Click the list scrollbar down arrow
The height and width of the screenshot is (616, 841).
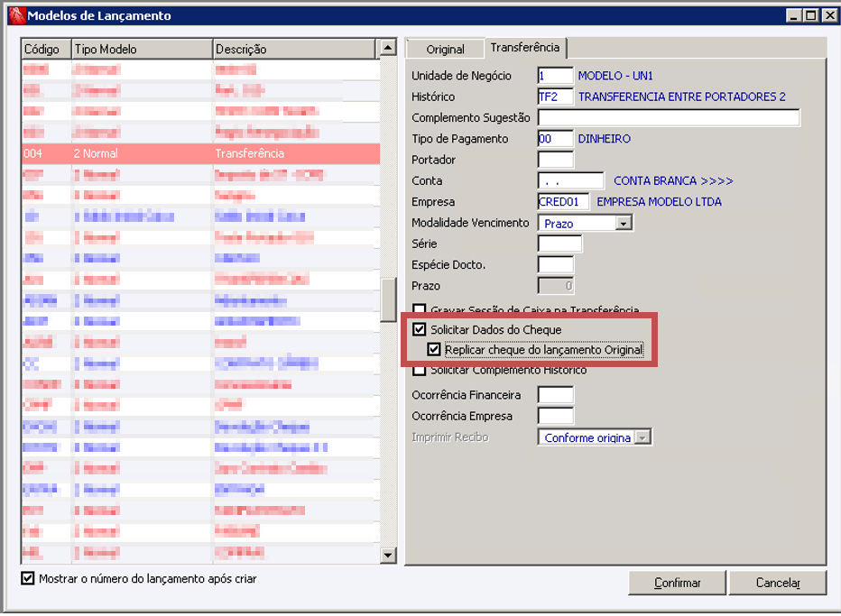tap(388, 555)
